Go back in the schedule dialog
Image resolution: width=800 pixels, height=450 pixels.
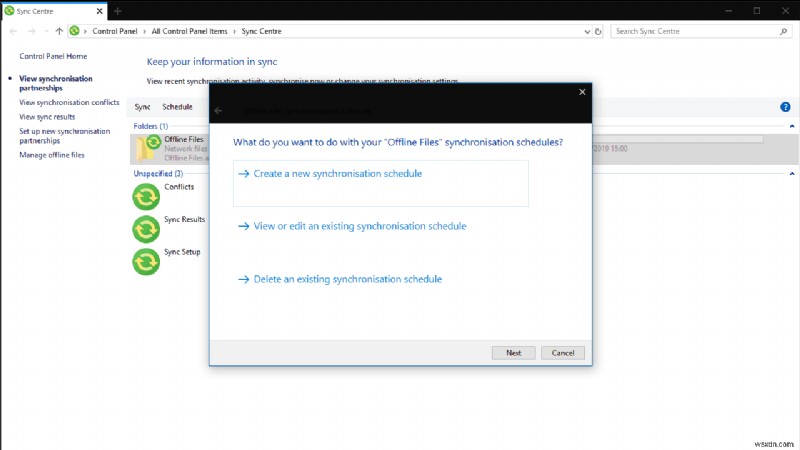tap(218, 110)
